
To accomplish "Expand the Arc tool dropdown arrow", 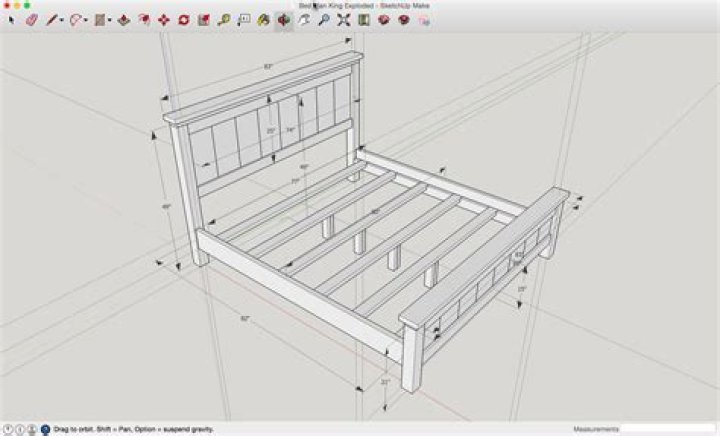I will (x=85, y=20).
